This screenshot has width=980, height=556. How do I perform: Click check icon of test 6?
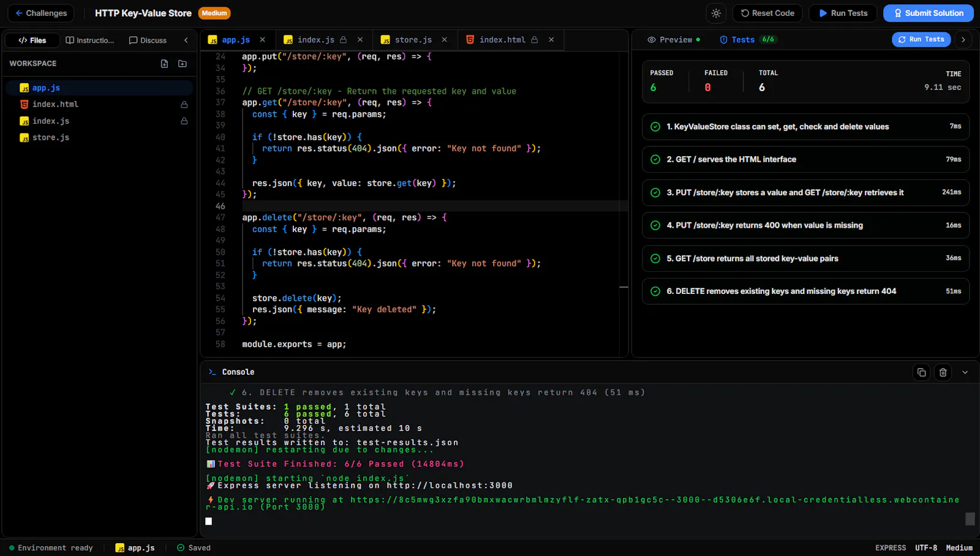[655, 291]
